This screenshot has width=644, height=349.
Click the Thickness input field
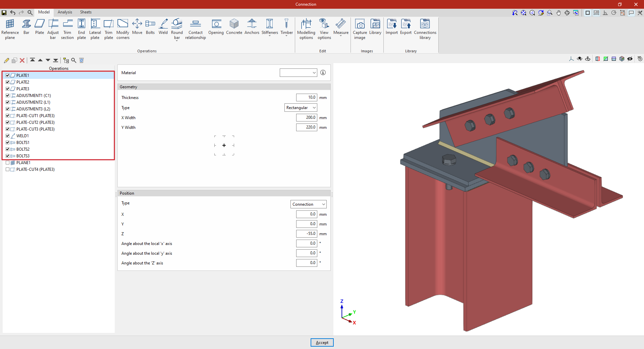[x=306, y=98]
